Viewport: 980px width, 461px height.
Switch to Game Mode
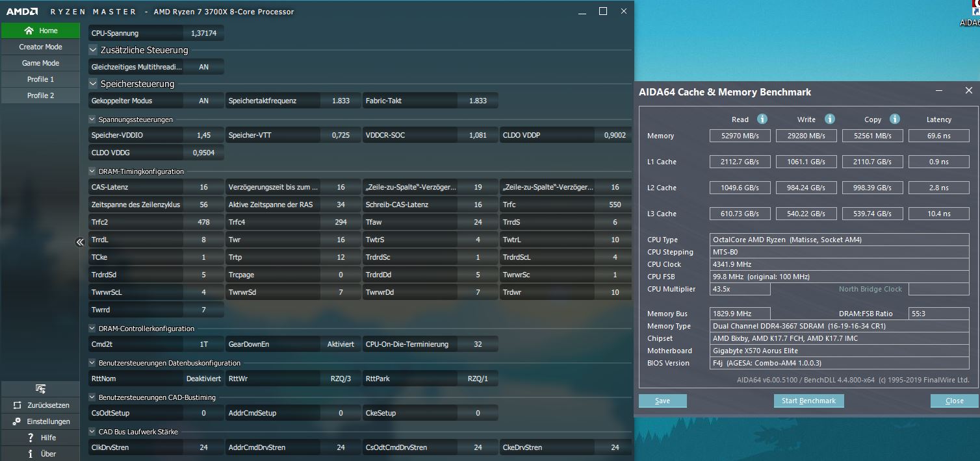click(40, 63)
